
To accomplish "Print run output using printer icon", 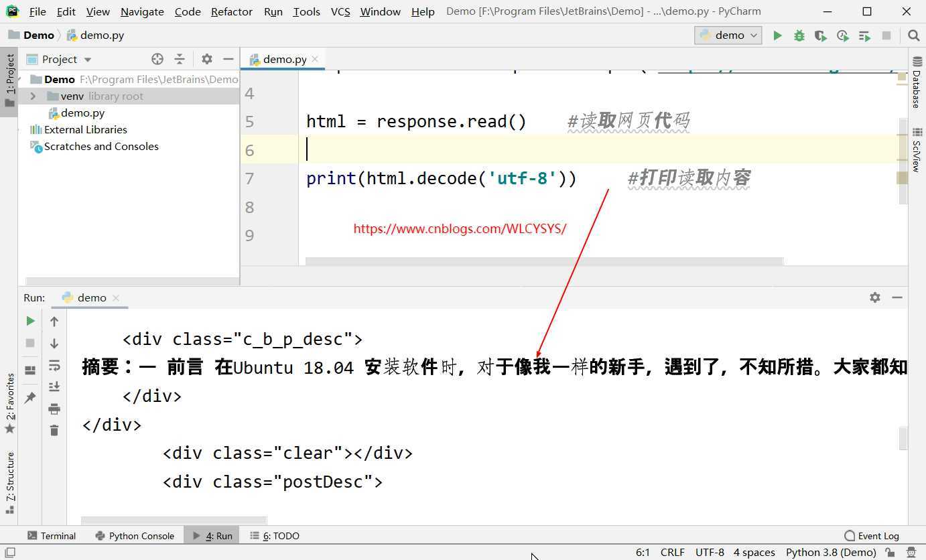I will click(54, 409).
